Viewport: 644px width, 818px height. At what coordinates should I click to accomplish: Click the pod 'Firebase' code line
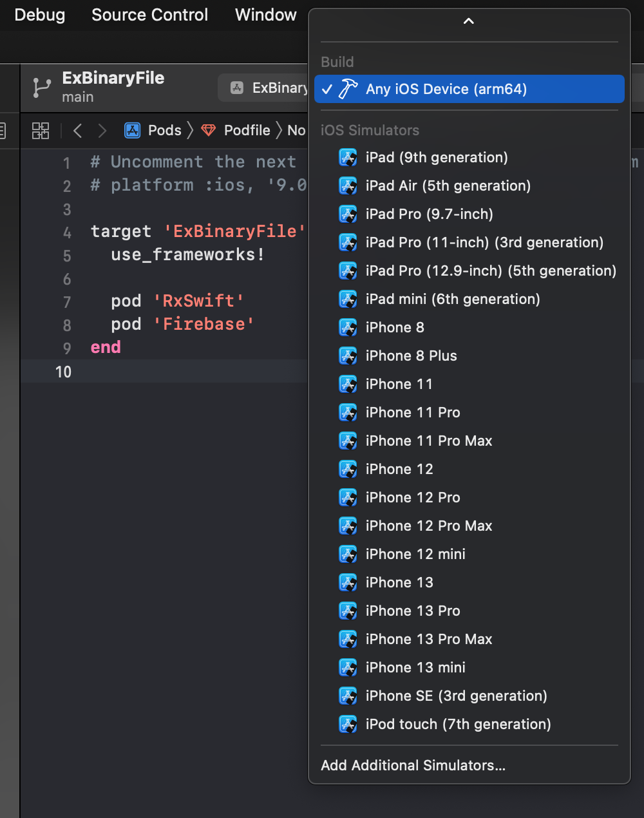point(182,324)
